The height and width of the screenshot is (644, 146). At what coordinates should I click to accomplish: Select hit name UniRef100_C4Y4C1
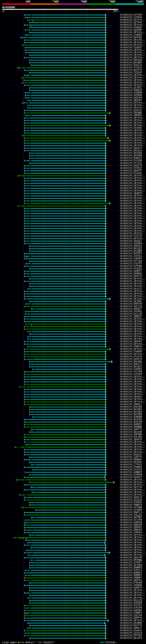coord(131,256)
